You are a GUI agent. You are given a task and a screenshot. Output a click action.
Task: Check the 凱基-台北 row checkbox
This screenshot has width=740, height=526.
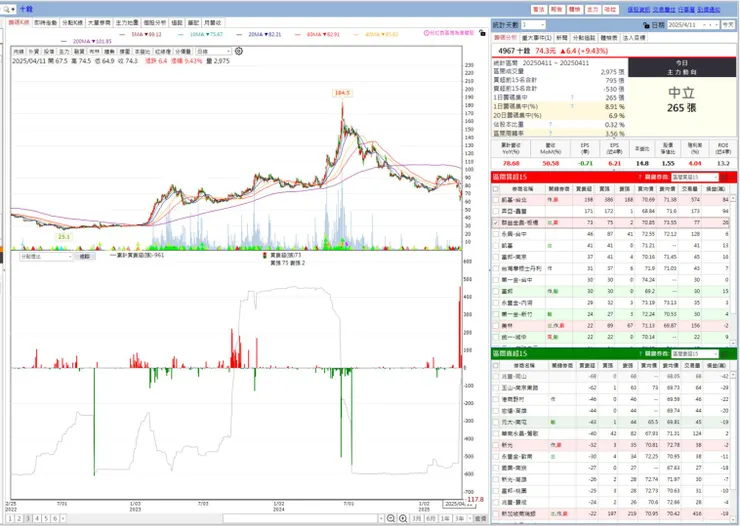[496, 200]
